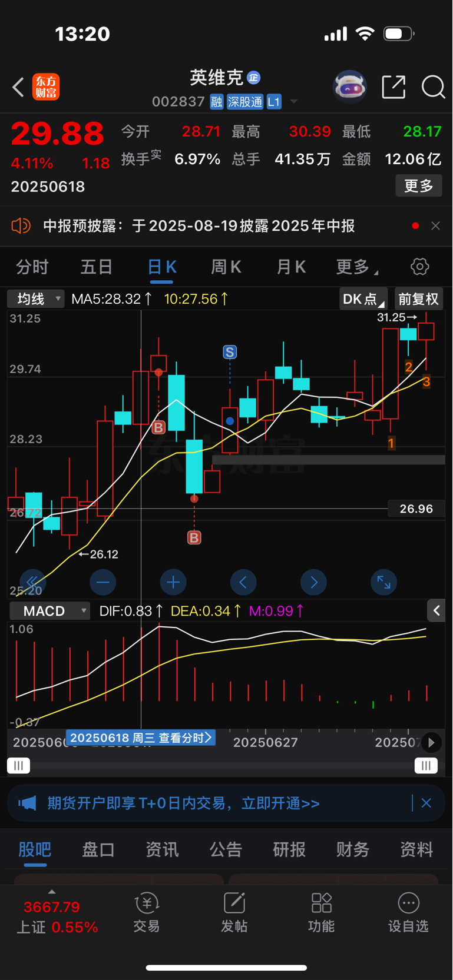Image resolution: width=453 pixels, height=980 pixels.
Task: Zoom out the chart with minus button
Action: (103, 582)
